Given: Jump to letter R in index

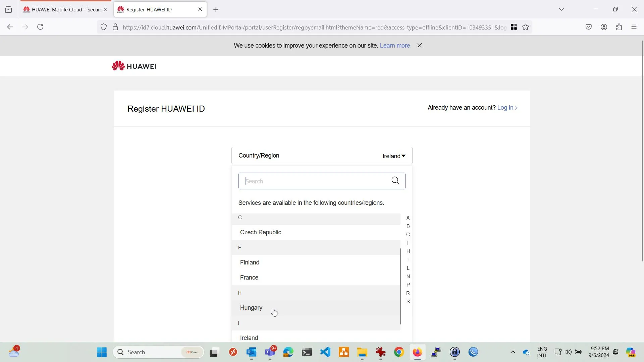Looking at the screenshot, I should click(408, 293).
